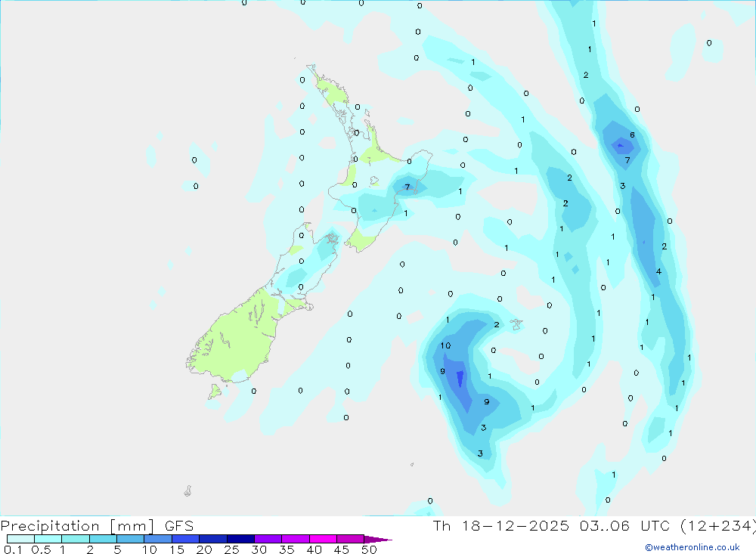Select legend swatch between 2 and 5

pos(103,539)
